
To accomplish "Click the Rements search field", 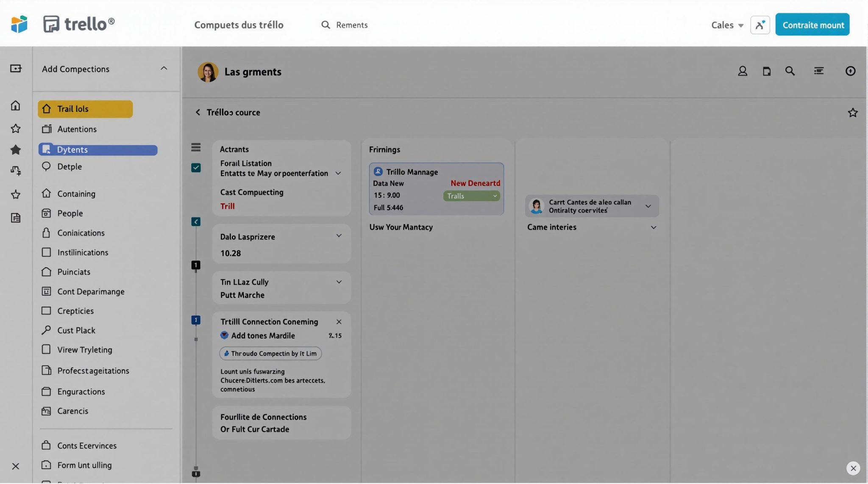I will coord(351,25).
